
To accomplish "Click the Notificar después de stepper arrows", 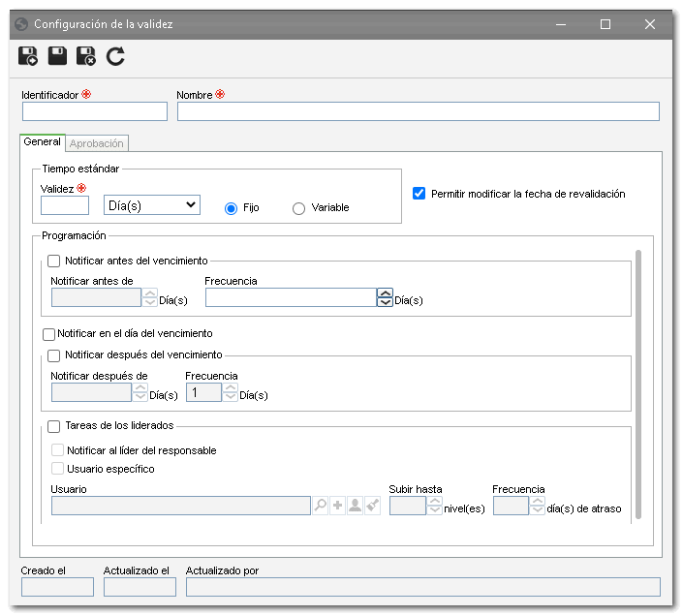I will 140,392.
